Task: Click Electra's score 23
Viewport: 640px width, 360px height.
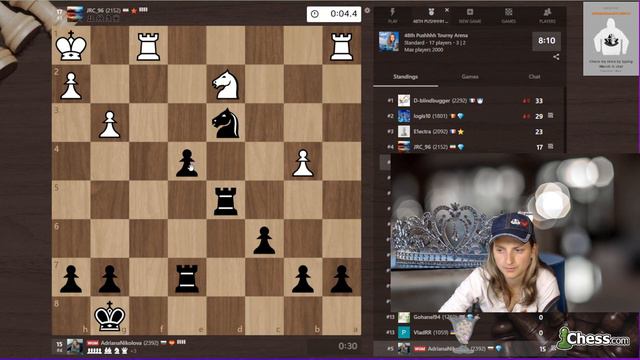Action: pos(539,132)
